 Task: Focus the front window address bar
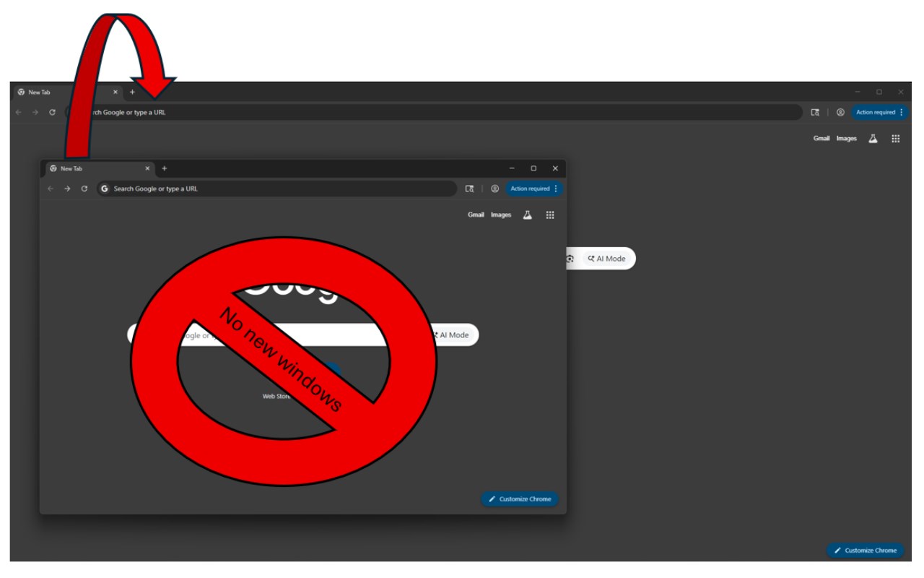[x=276, y=189]
